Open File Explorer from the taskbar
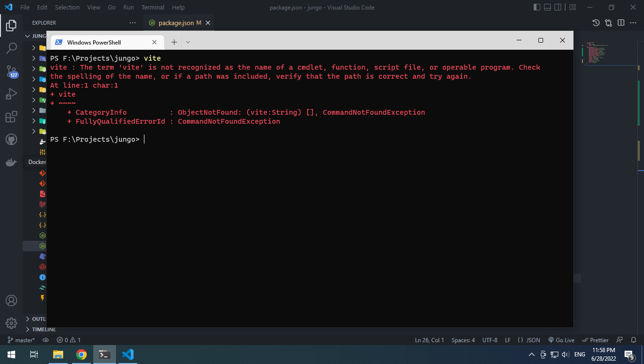 [58, 355]
